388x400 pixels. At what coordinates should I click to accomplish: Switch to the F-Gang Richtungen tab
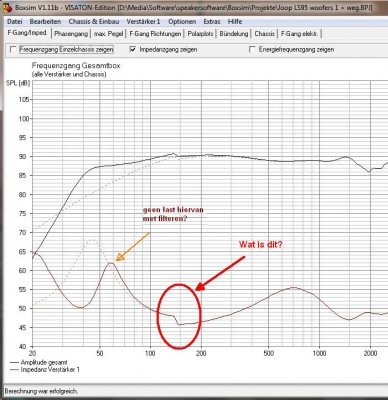click(155, 34)
